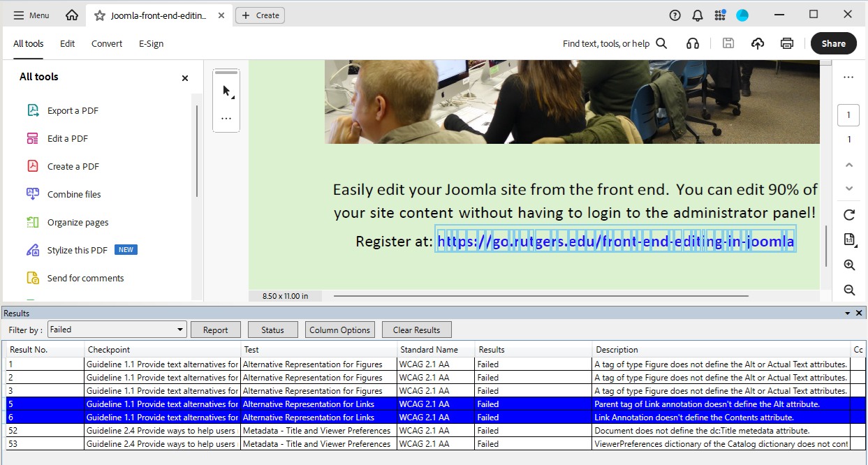Click the Find text, tools, or help search
Viewport: 868px width, 465px height.
coord(615,43)
